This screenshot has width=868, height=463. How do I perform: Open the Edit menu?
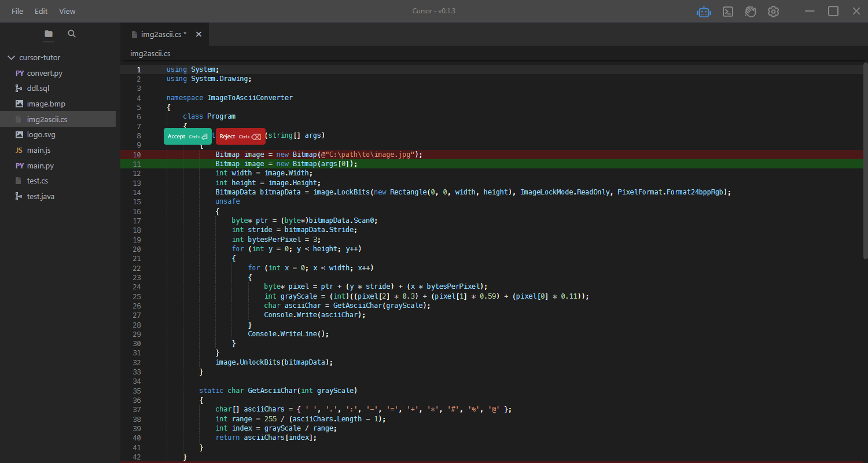click(41, 12)
